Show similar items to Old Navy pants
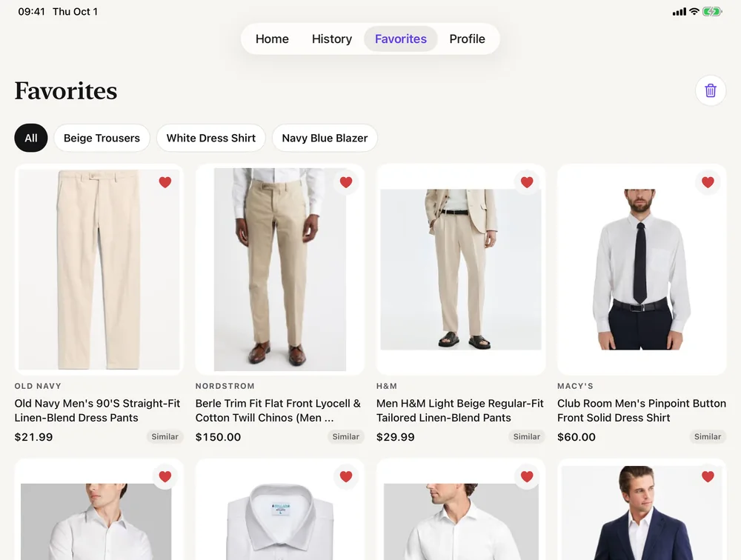 [x=165, y=436]
